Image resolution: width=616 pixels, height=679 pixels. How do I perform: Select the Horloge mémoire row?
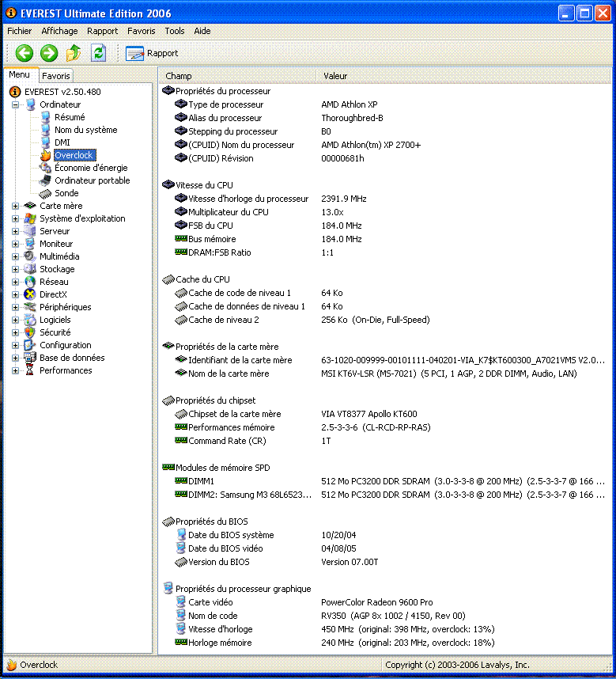[x=384, y=643]
